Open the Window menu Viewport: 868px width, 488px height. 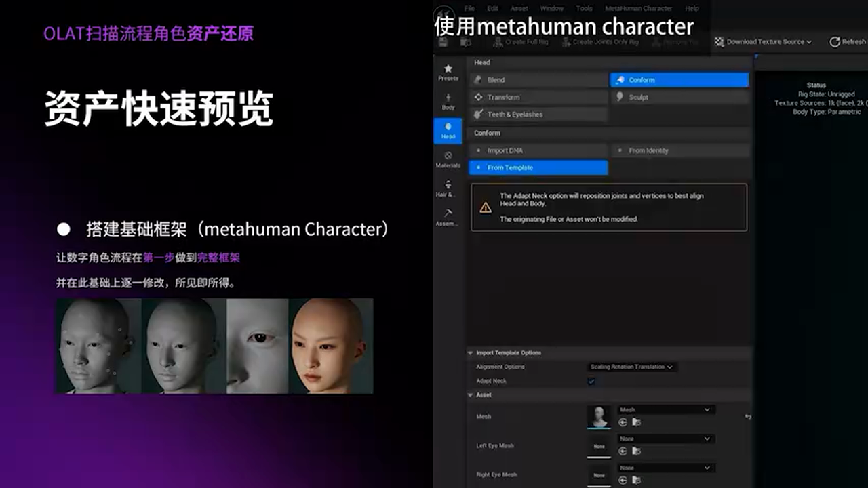(x=551, y=8)
